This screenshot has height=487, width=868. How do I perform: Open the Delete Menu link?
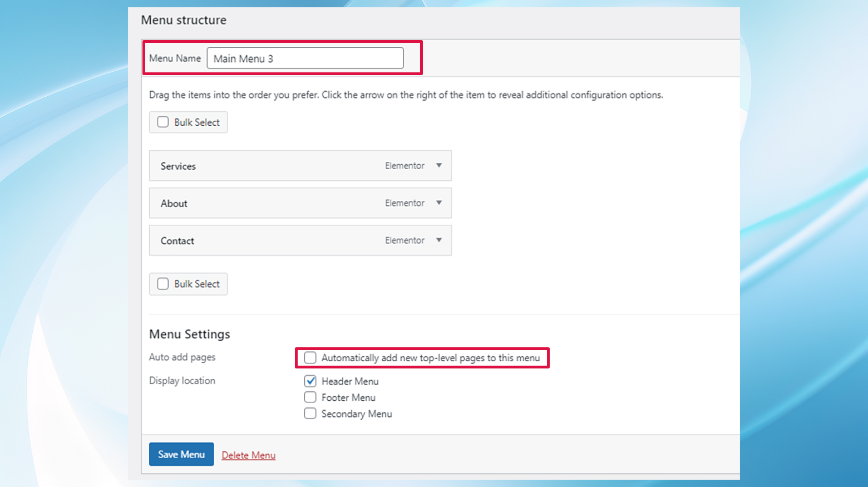point(248,455)
